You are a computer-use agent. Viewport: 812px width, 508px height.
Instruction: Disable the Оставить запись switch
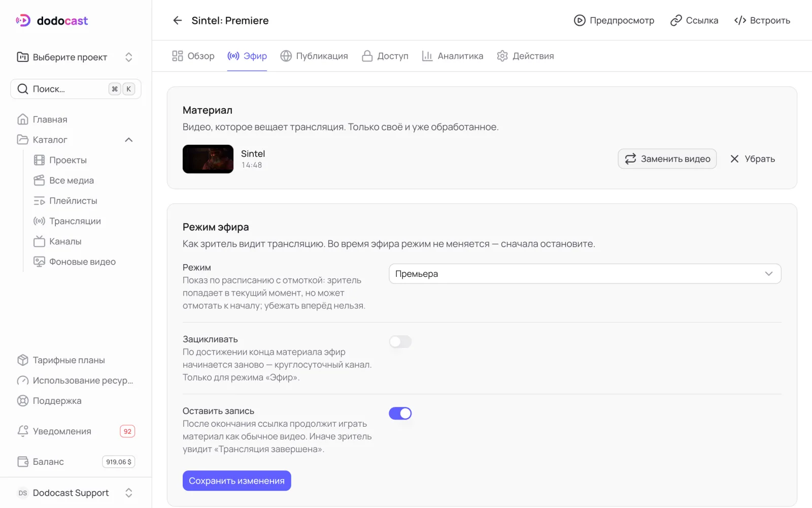(x=400, y=414)
